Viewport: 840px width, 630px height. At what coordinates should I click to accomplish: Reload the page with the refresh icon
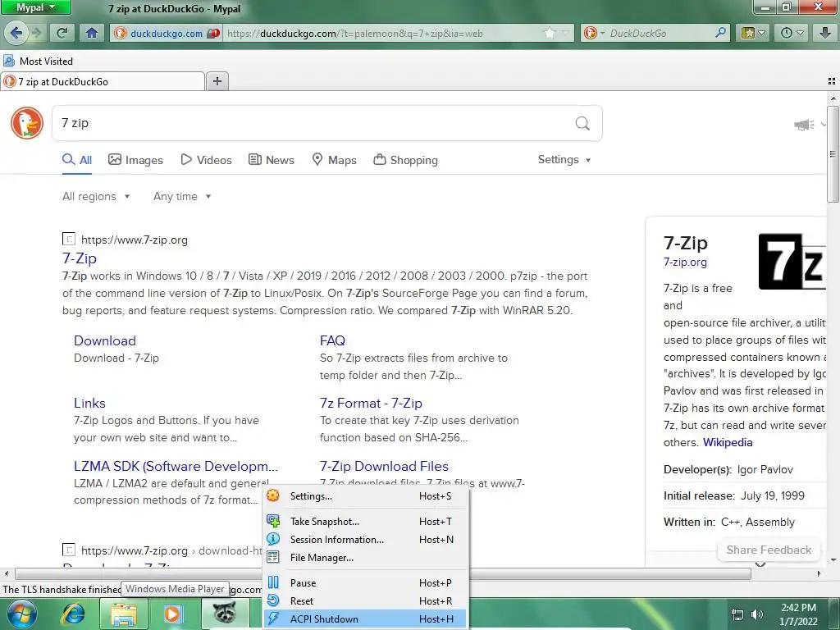tap(62, 33)
